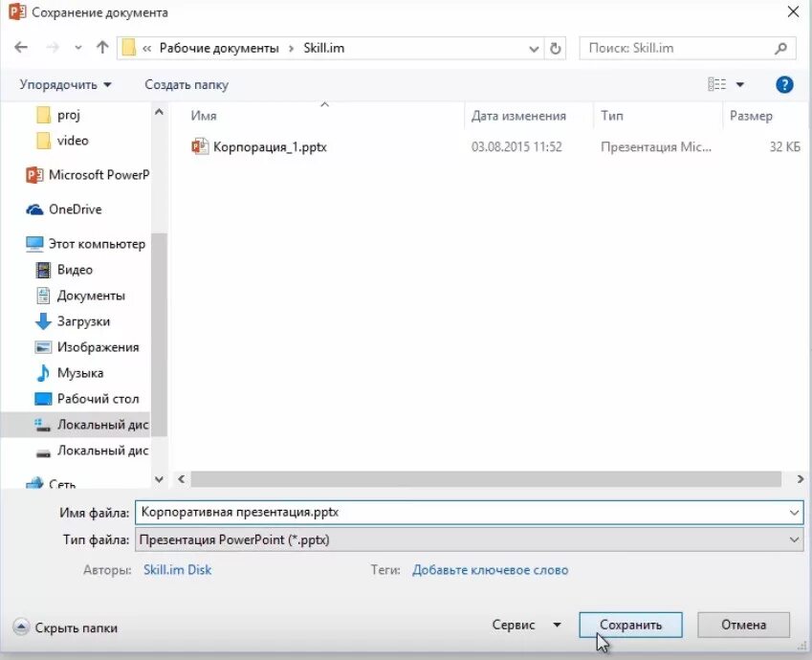Open the Видео library
Viewport: 812px width, 660px height.
pos(64,270)
